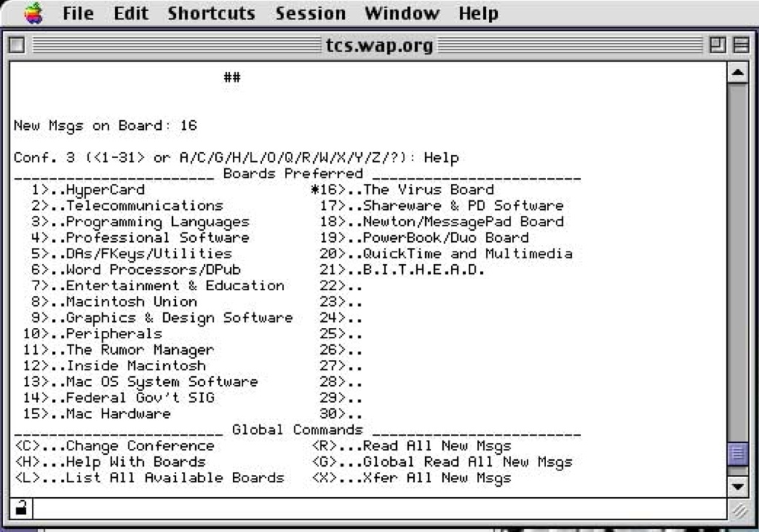Click board '6>..Word Processors/DPub'
The image size is (759, 532).
136,269
